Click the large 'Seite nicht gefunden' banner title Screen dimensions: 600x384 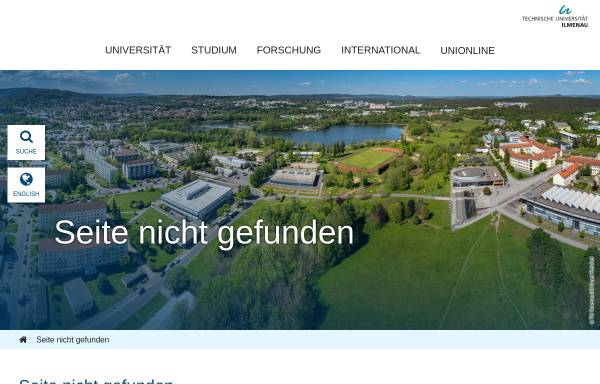tap(204, 233)
